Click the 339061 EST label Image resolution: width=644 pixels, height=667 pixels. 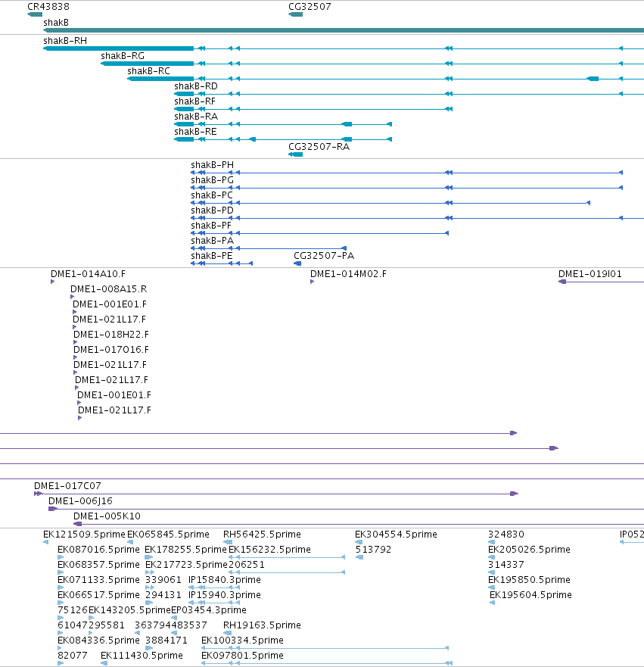point(163,580)
